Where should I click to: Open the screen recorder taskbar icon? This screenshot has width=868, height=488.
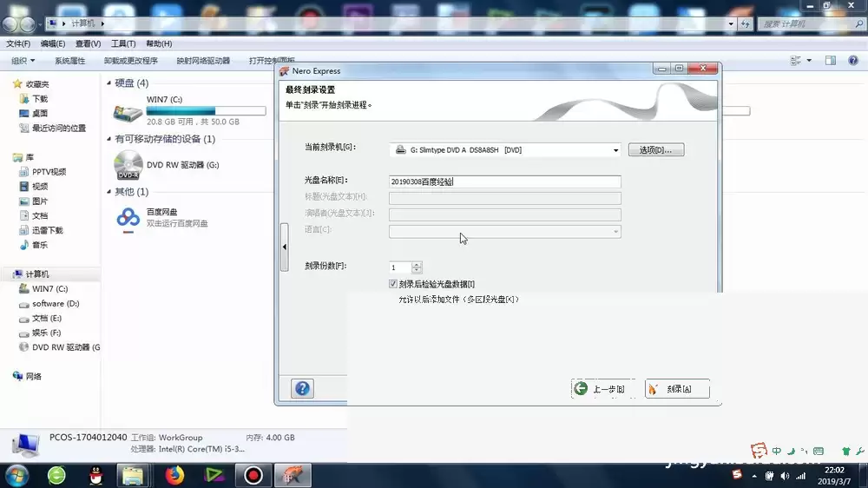coord(253,475)
